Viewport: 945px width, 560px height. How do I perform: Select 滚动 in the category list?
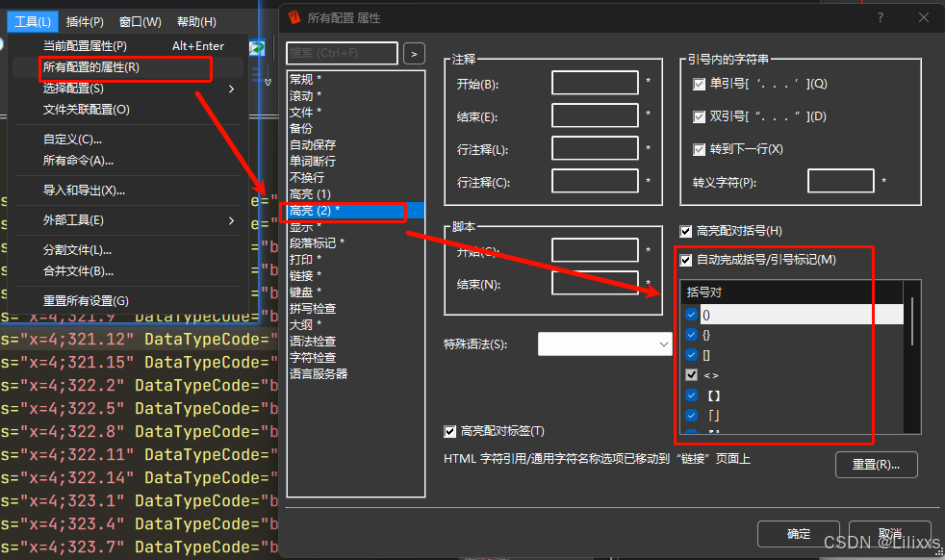(x=356, y=96)
